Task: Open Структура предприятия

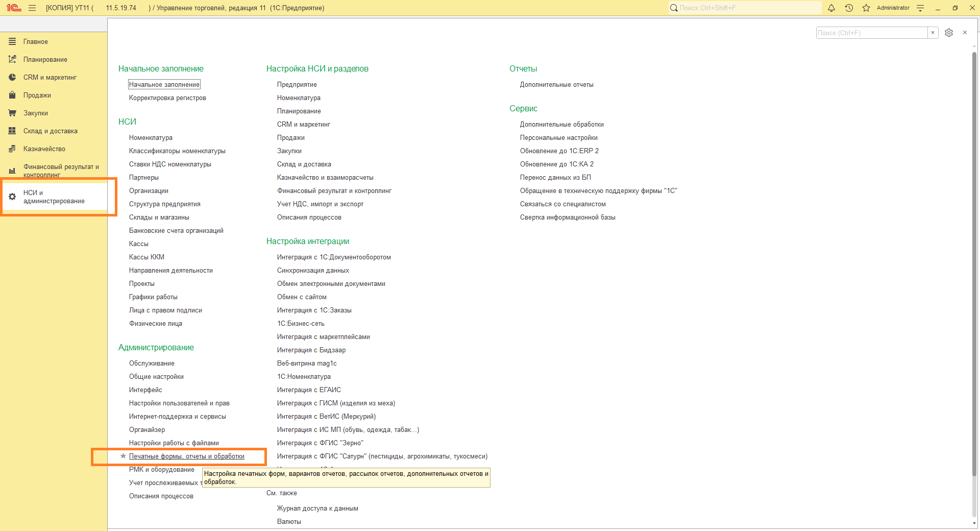Action: point(164,204)
